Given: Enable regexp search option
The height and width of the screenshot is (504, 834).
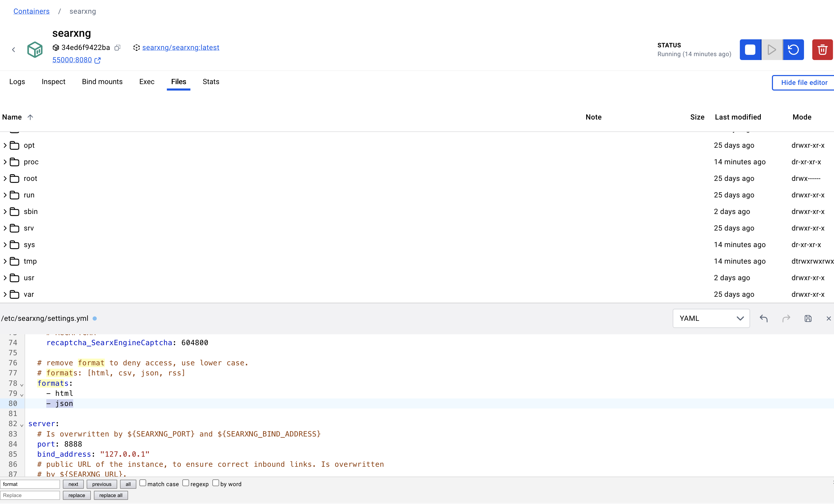Looking at the screenshot, I should 186,483.
